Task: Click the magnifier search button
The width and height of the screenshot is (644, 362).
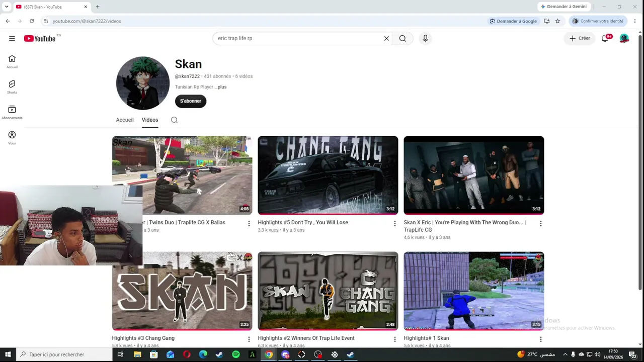Action: (403, 38)
